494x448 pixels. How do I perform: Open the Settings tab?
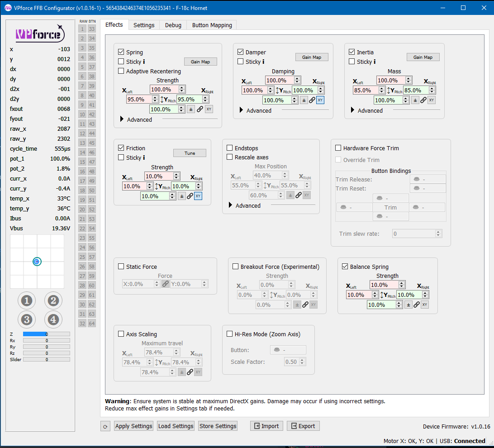[x=144, y=25]
